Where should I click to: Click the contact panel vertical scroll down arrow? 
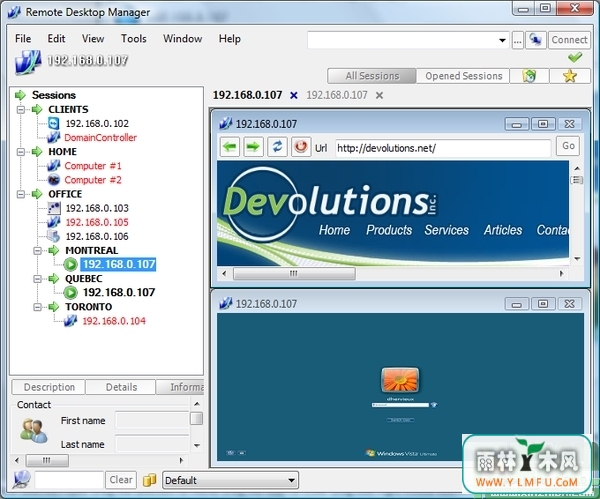[x=197, y=445]
